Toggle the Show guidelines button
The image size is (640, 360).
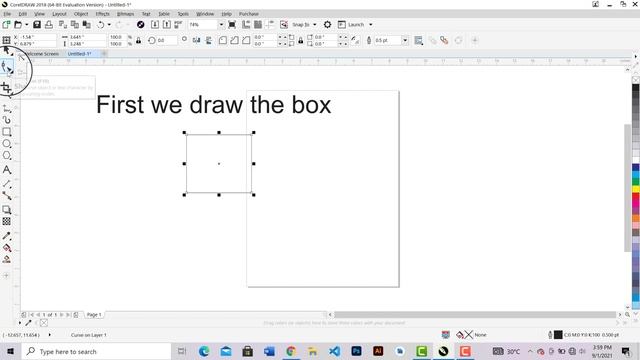coord(270,24)
